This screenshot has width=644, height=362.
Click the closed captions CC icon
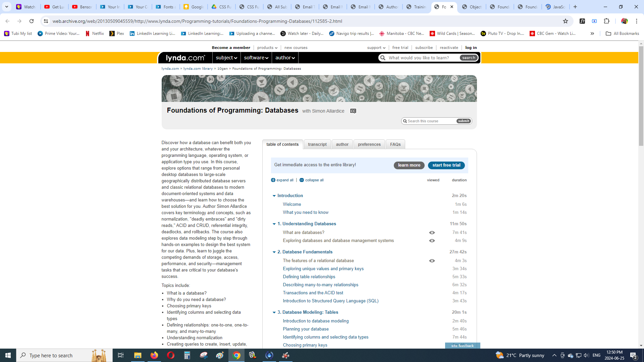pos(353,111)
